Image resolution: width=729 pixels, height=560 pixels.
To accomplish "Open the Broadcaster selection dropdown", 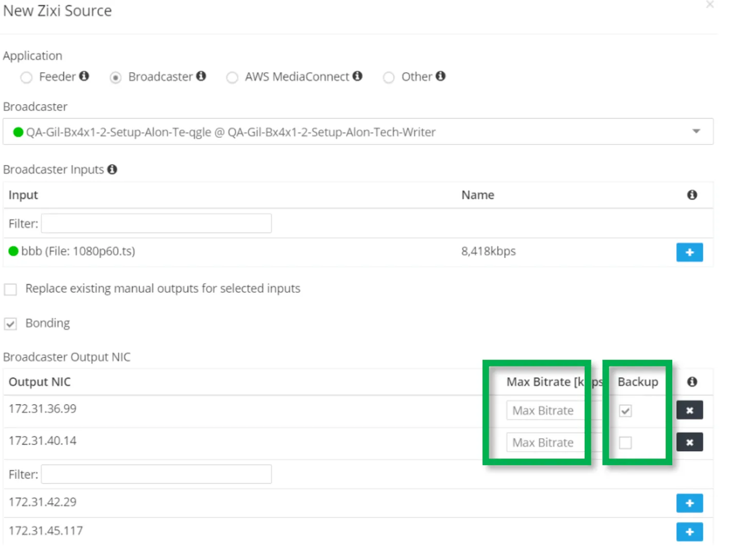I will point(358,131).
